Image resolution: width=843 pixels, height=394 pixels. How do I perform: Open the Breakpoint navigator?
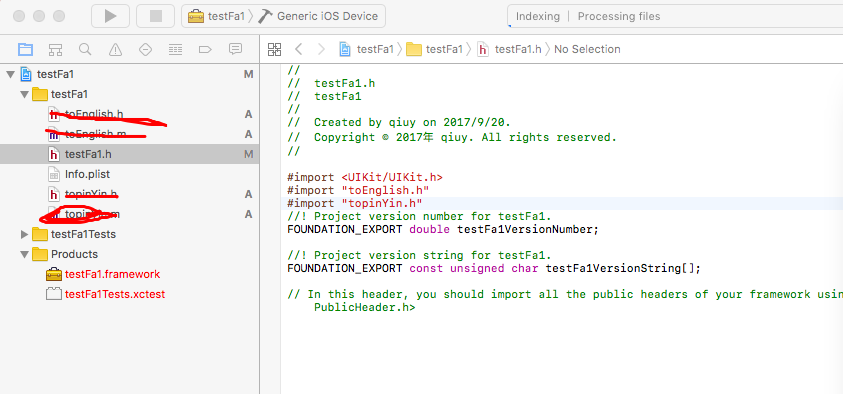click(x=205, y=49)
